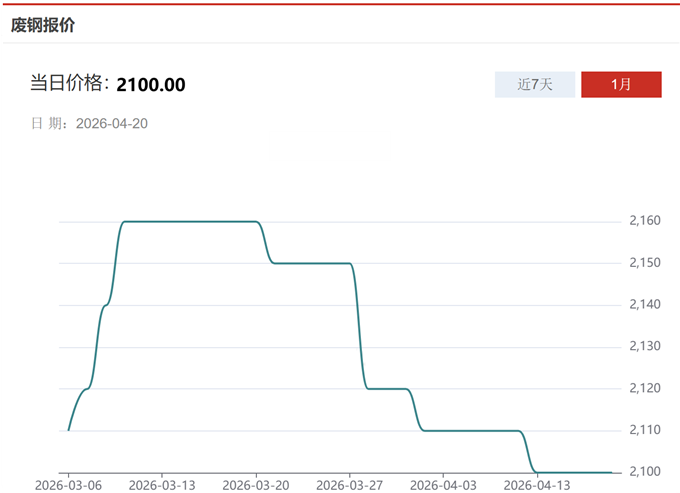Click the 2,150 y-axis value label

tap(645, 262)
